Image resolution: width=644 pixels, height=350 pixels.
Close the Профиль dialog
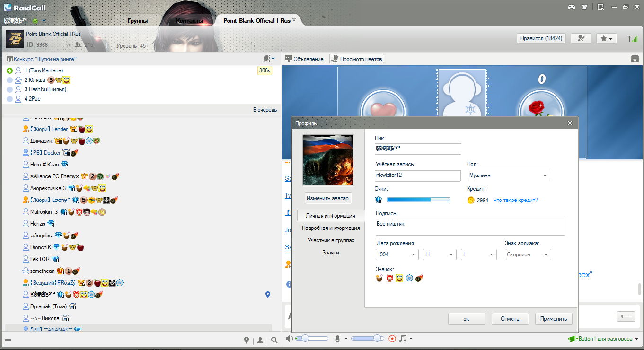coord(570,123)
